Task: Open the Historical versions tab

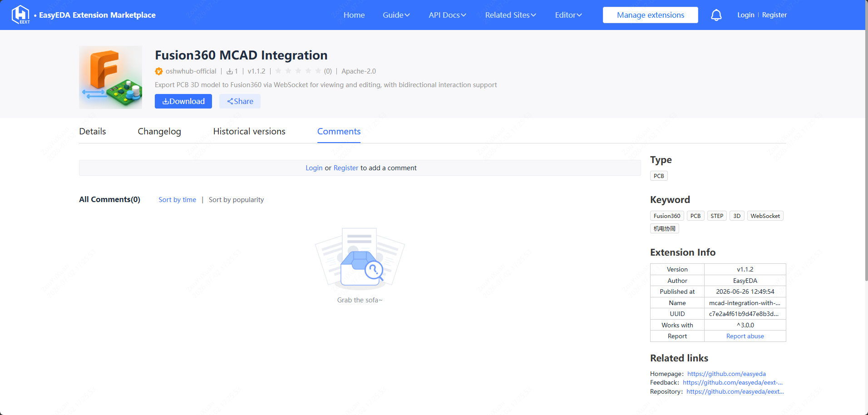Action: click(249, 131)
